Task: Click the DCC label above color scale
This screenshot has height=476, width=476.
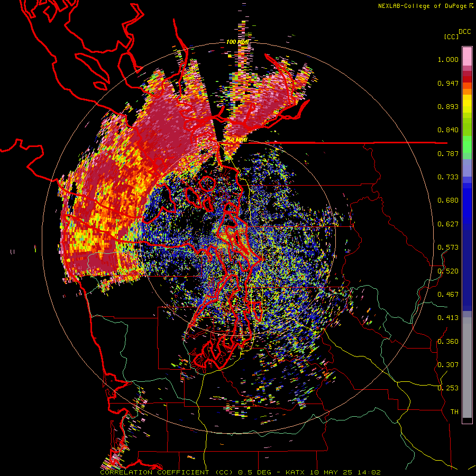Action: click(x=464, y=32)
